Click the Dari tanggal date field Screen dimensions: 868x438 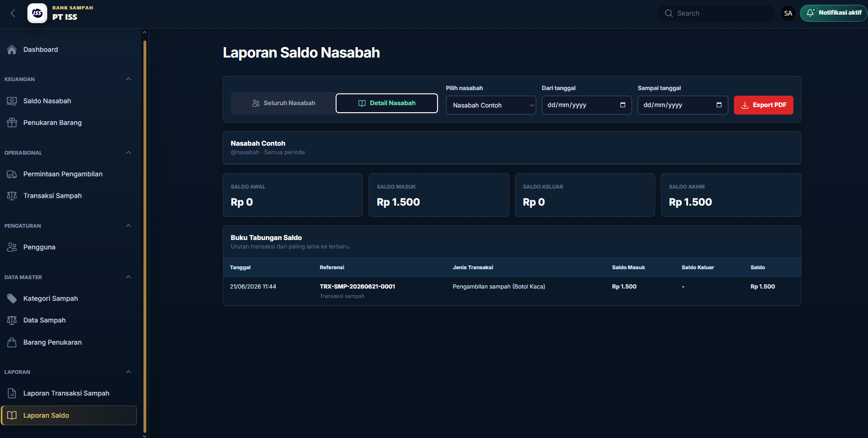tap(587, 105)
